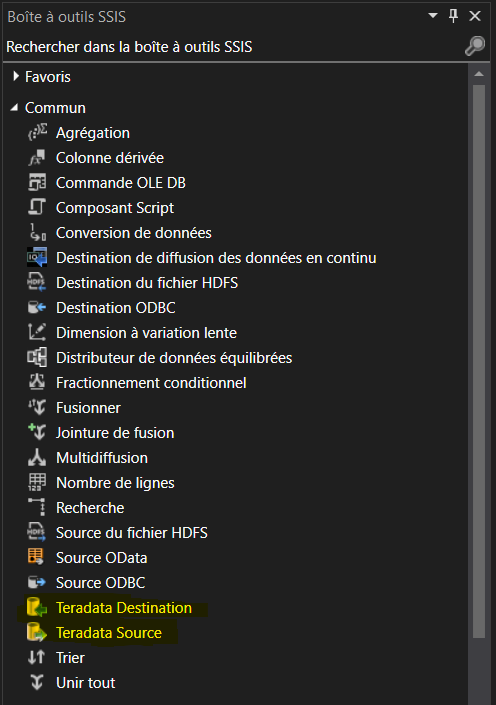The width and height of the screenshot is (496, 705).
Task: Select Destination de diffusion des données en continu text
Action: click(x=216, y=258)
